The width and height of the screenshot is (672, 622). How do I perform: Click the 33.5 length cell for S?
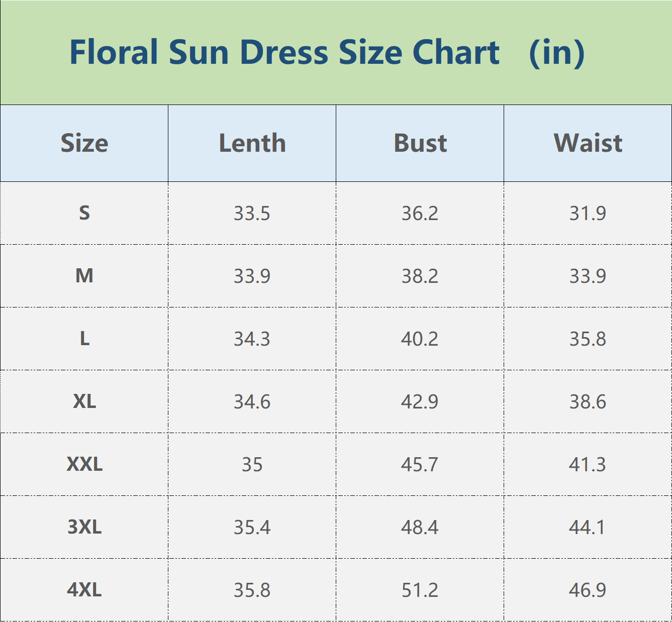(252, 214)
